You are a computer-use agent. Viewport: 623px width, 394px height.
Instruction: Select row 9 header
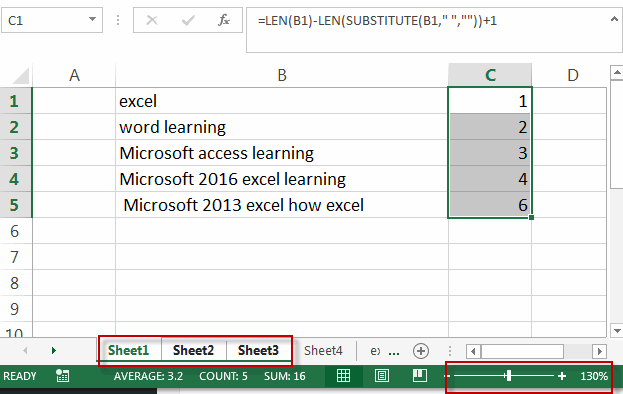coord(14,309)
